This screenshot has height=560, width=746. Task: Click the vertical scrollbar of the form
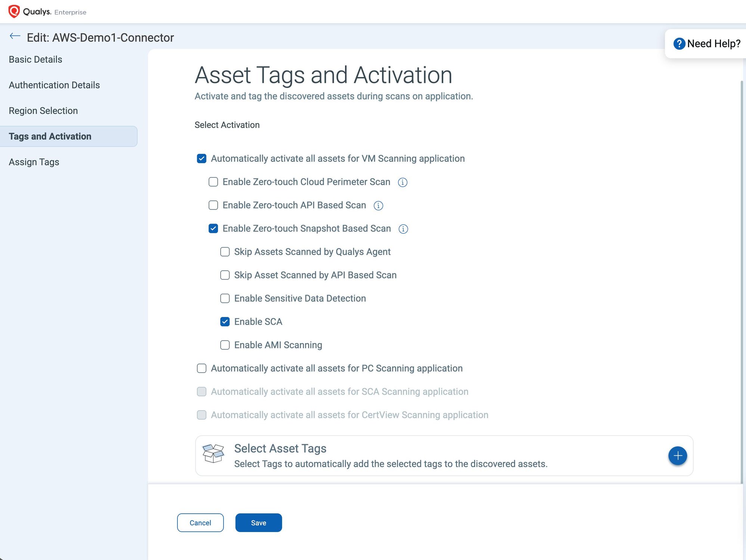click(742, 282)
